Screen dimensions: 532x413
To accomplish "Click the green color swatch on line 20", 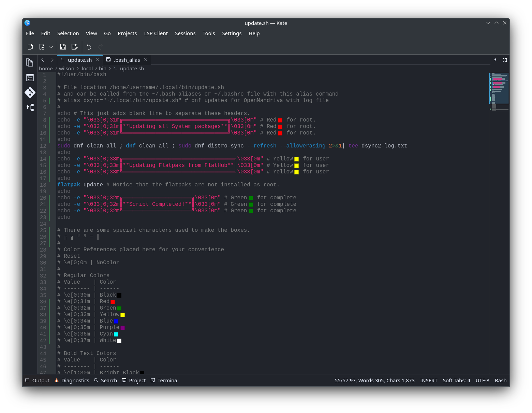I will pos(251,198).
